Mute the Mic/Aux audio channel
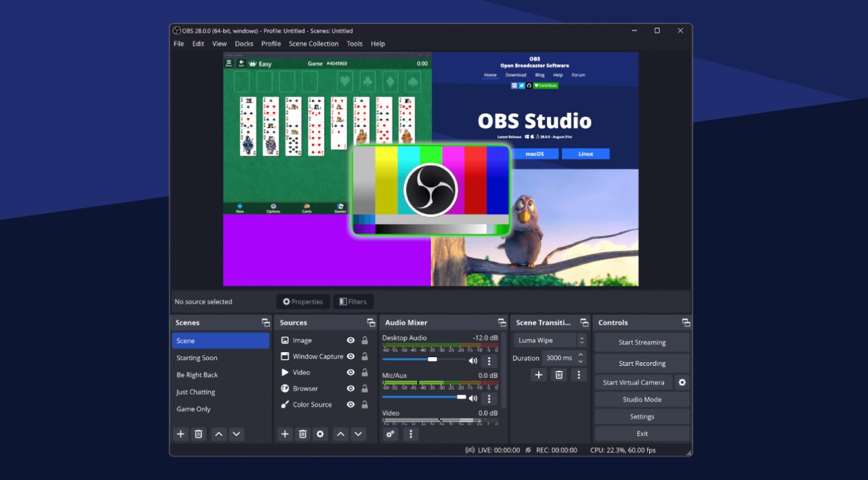868x480 pixels. click(x=473, y=398)
